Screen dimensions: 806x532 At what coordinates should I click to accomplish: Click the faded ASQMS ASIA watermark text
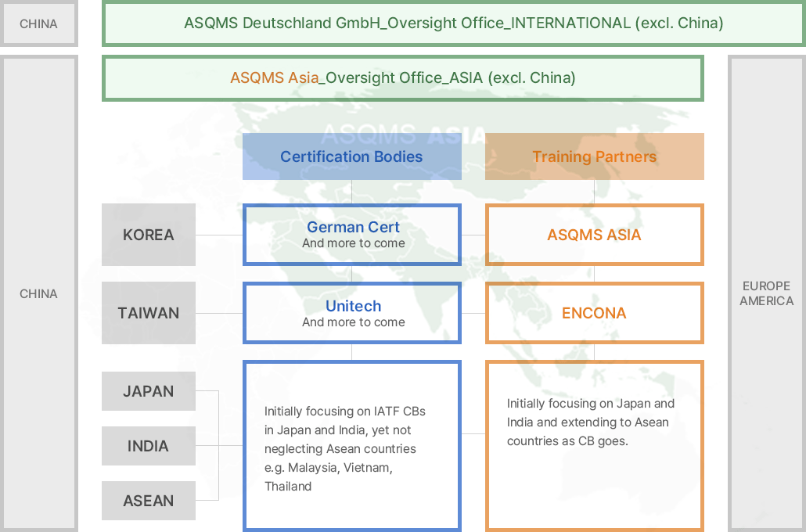[402, 134]
